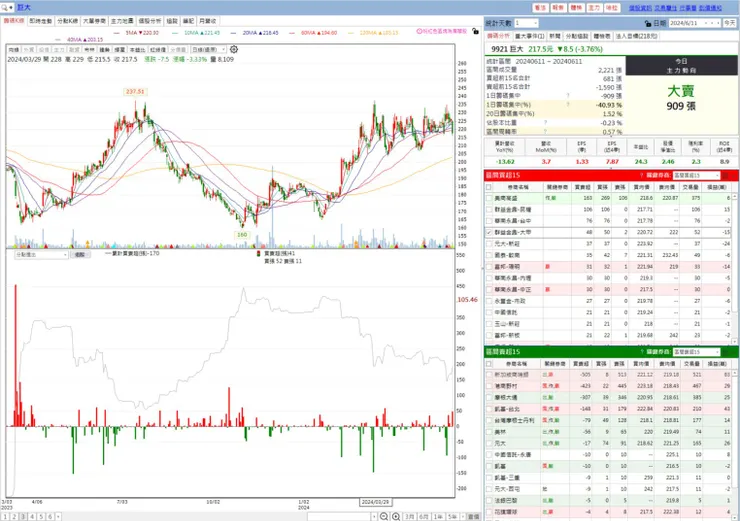740x521 pixels.
Task: Switch to the 月營收 tab
Action: pyautogui.click(x=207, y=21)
